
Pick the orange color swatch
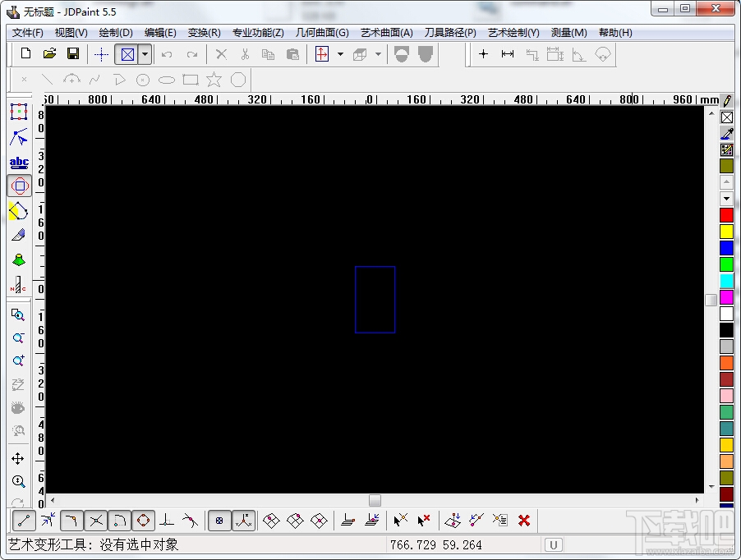(x=726, y=363)
